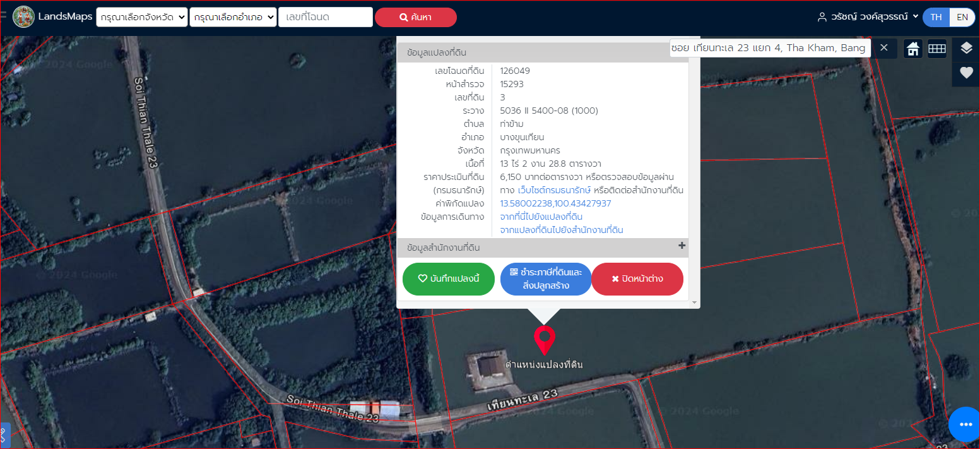The width and height of the screenshot is (980, 449).
Task: Open the province selection dropdown
Action: 142,17
